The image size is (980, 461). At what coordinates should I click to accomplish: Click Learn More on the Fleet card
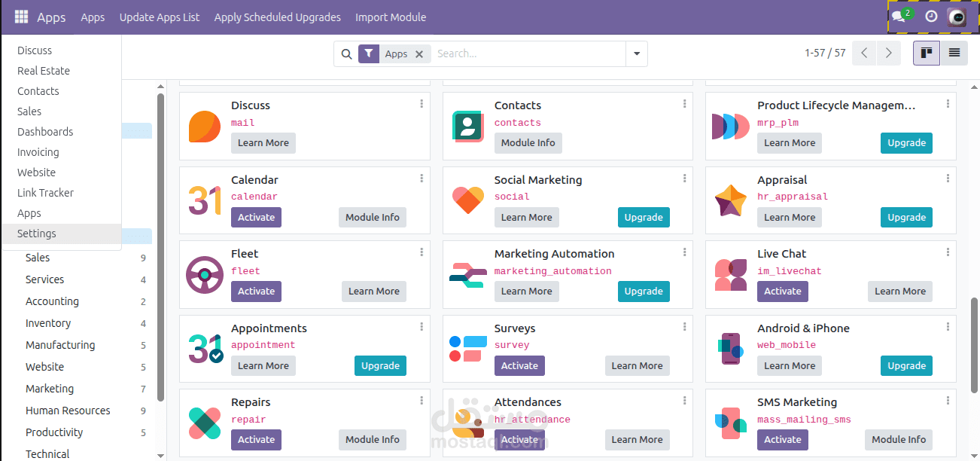click(373, 292)
